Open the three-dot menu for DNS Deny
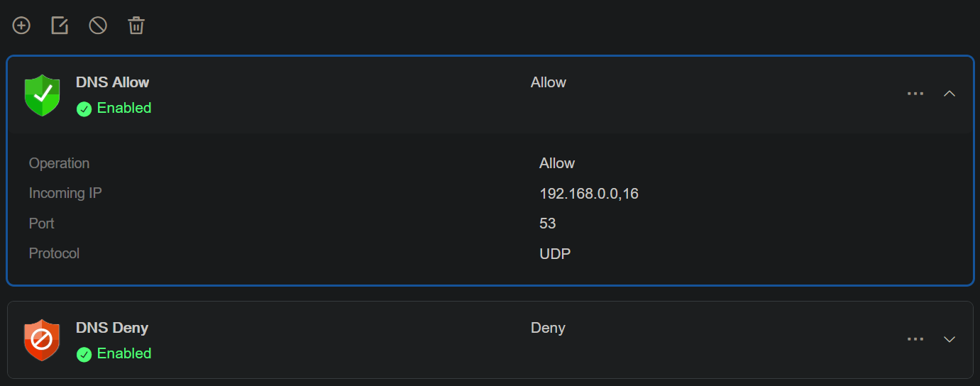Screen dimensions: 980x386 point(915,339)
